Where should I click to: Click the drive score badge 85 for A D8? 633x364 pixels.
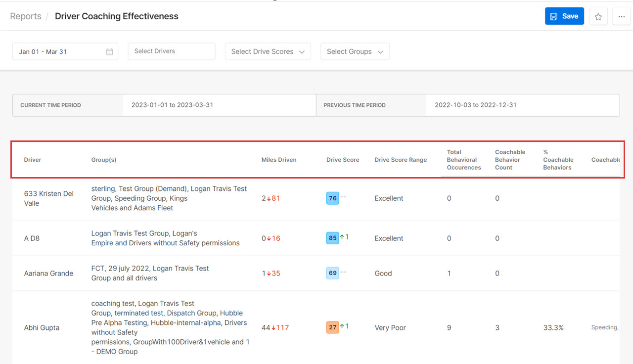click(332, 238)
